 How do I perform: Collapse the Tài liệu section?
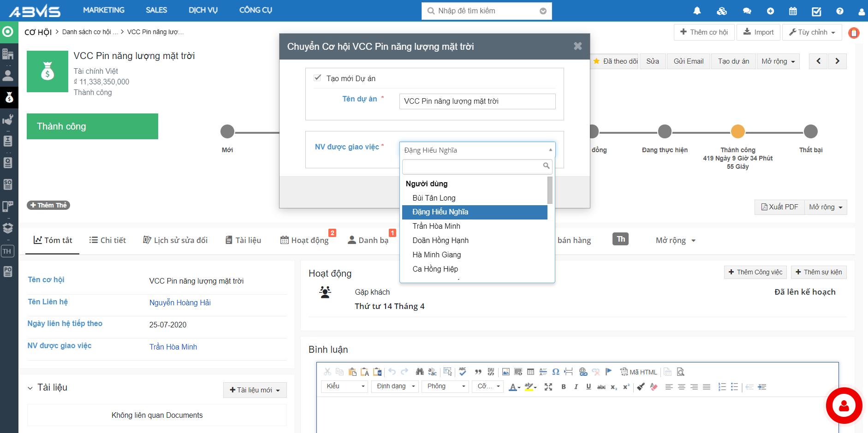click(30, 388)
